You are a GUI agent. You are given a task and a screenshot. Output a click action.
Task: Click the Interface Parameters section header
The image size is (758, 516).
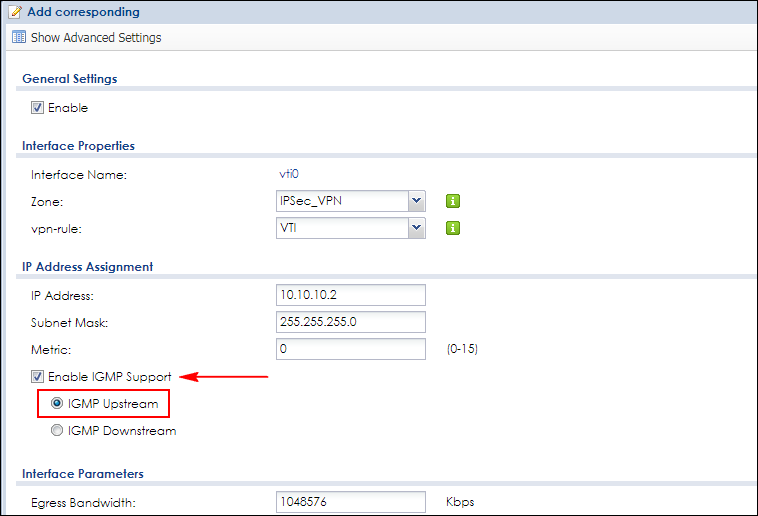click(82, 473)
